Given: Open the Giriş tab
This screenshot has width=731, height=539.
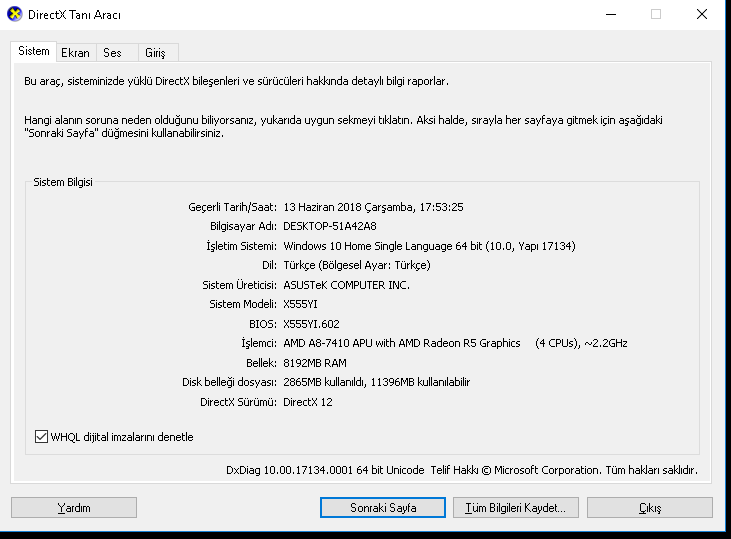Looking at the screenshot, I should pyautogui.click(x=158, y=53).
